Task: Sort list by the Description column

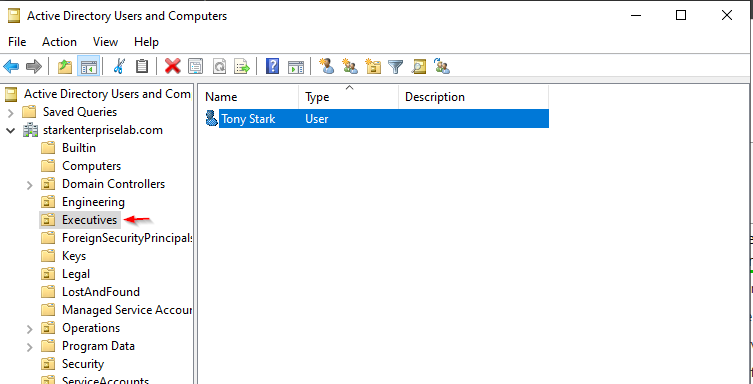Action: tap(474, 97)
